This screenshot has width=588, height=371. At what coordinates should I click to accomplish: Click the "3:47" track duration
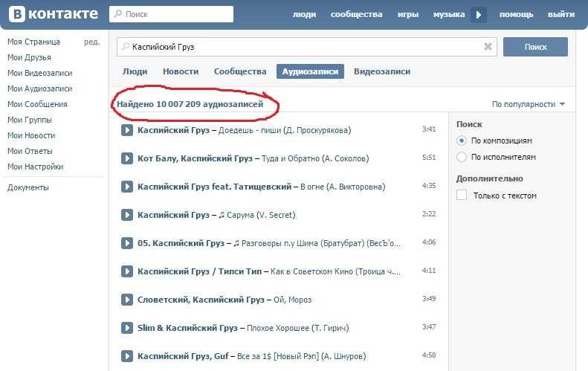coord(429,326)
